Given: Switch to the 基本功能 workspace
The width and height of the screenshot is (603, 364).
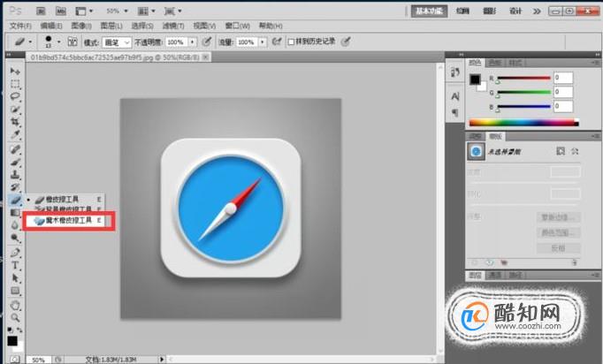Looking at the screenshot, I should [x=429, y=11].
